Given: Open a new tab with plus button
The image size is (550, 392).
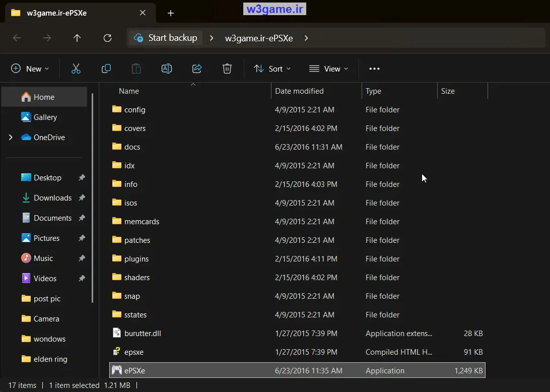Looking at the screenshot, I should pyautogui.click(x=170, y=13).
